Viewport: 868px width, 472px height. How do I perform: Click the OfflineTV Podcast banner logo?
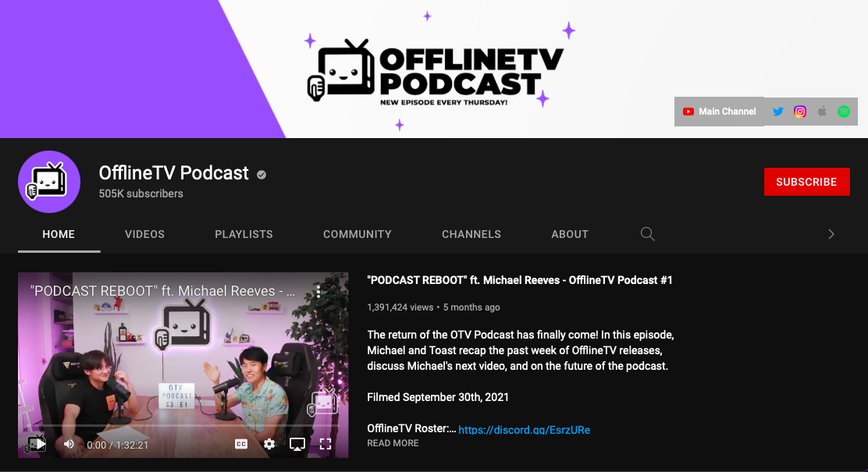pos(435,70)
